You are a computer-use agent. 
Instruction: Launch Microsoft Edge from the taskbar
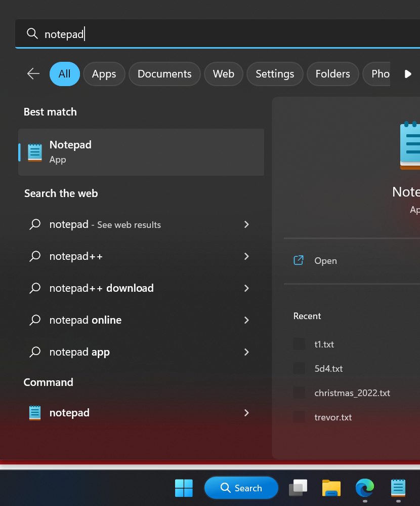click(364, 488)
